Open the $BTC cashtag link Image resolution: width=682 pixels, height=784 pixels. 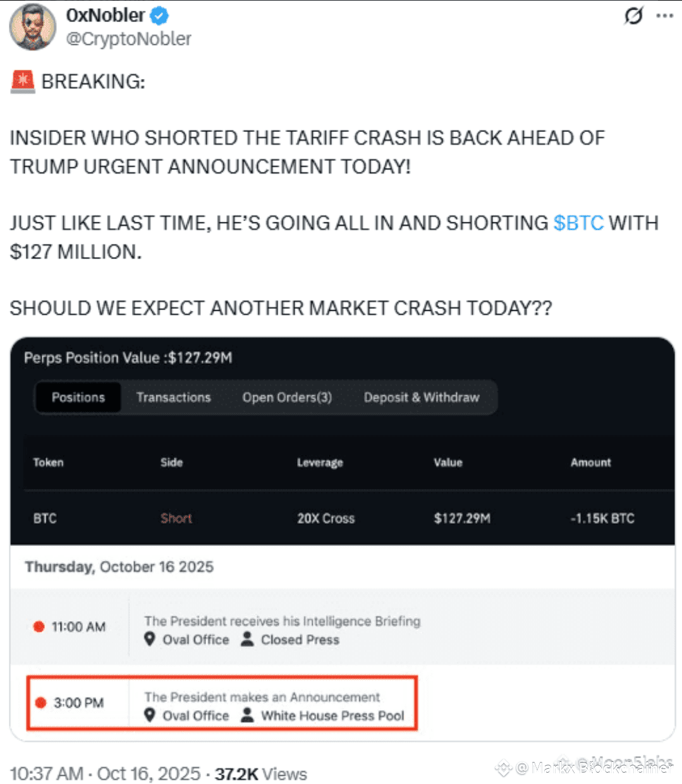coord(578,223)
